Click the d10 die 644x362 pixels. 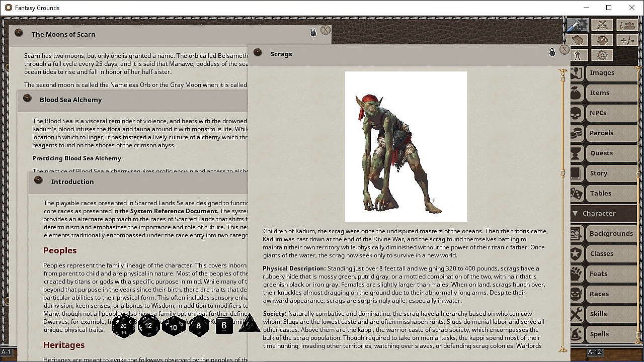(x=174, y=326)
